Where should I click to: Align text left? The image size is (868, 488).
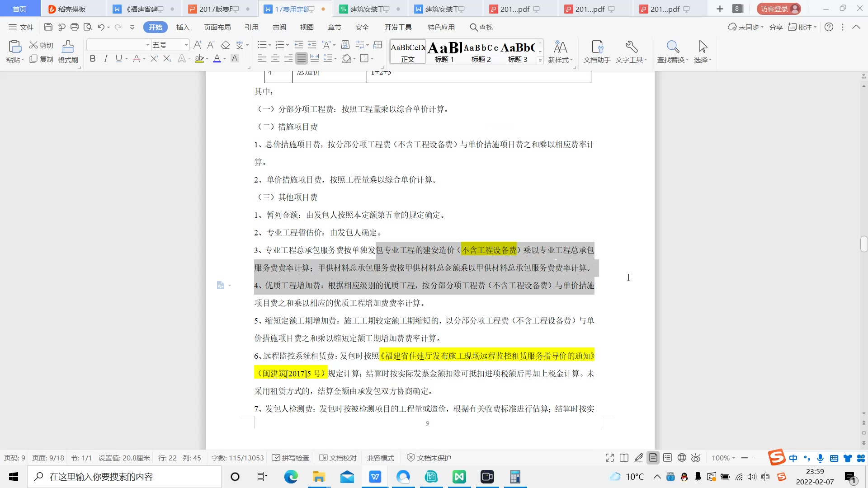(262, 58)
